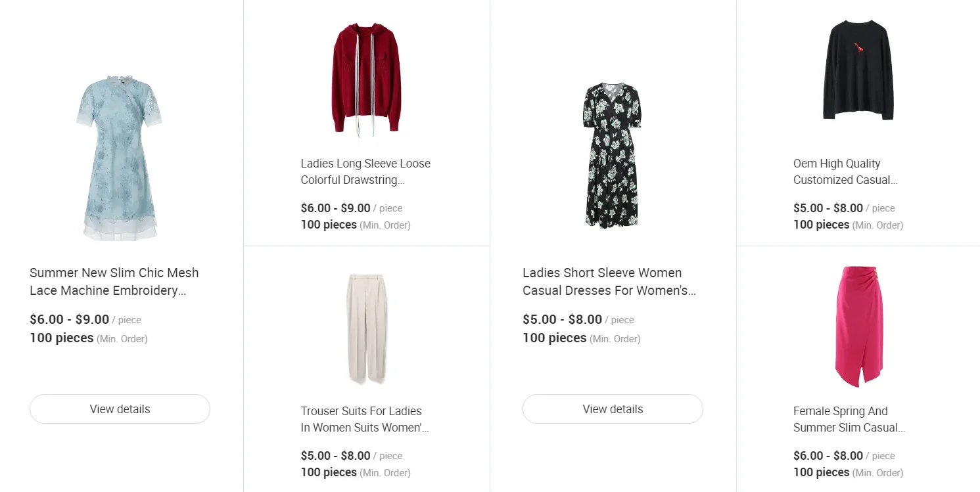980x492 pixels.
Task: Click the pink skirt's $6.00 - $8.00 price
Action: pos(828,456)
